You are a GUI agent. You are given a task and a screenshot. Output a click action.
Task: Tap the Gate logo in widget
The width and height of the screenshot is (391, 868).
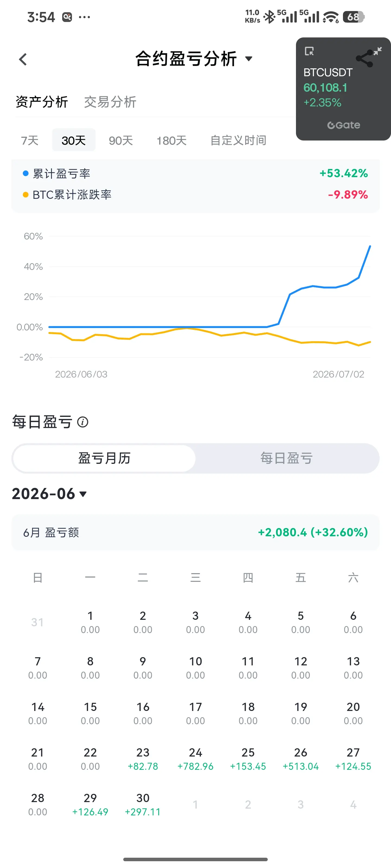pos(343,125)
